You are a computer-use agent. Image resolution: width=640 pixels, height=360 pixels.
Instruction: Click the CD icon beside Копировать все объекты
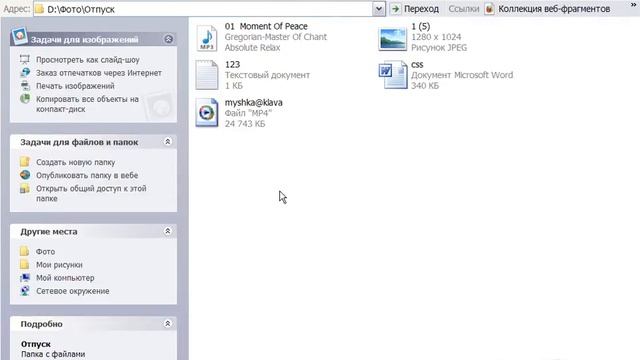click(25, 99)
